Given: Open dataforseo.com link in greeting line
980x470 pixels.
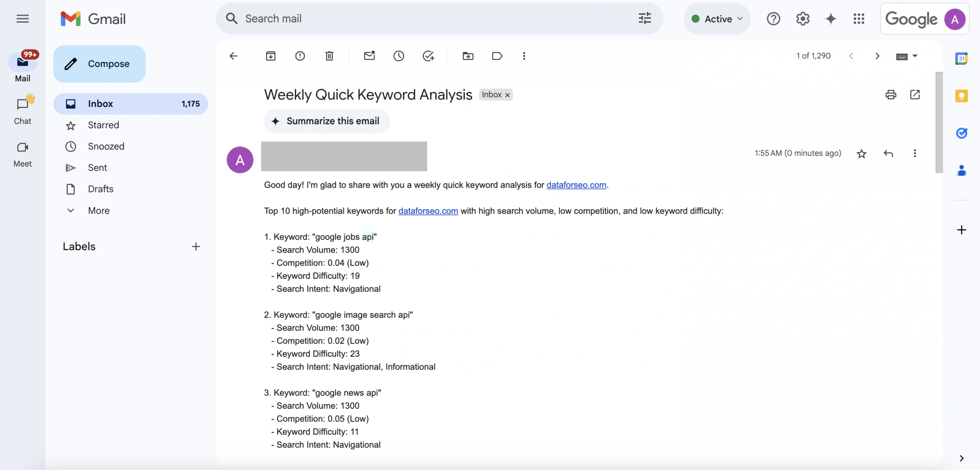Looking at the screenshot, I should [576, 185].
